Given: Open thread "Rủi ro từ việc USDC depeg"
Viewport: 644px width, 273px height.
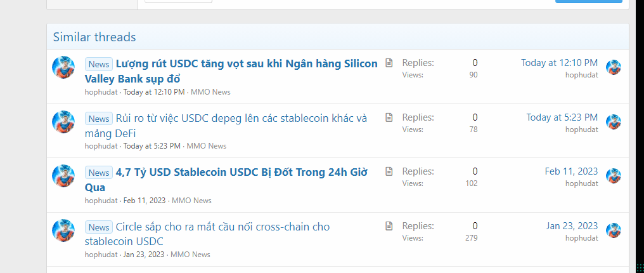Looking at the screenshot, I should pyautogui.click(x=241, y=118).
